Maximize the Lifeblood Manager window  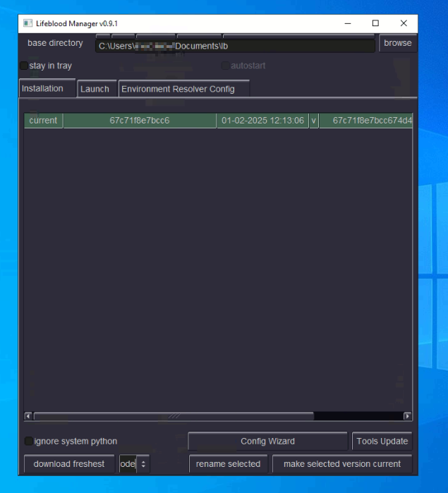click(375, 23)
